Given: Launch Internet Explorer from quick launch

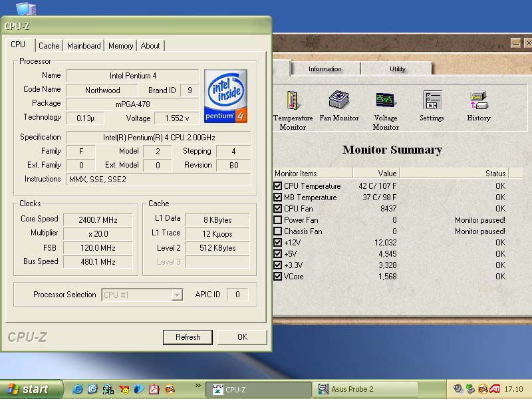Looking at the screenshot, I should (x=77, y=389).
